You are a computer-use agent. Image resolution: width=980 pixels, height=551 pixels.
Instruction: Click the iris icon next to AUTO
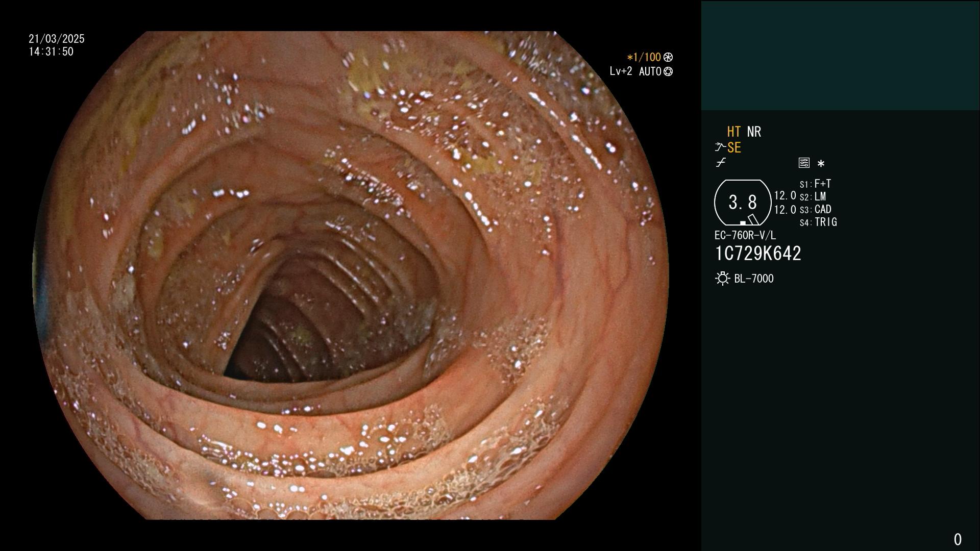[x=668, y=72]
